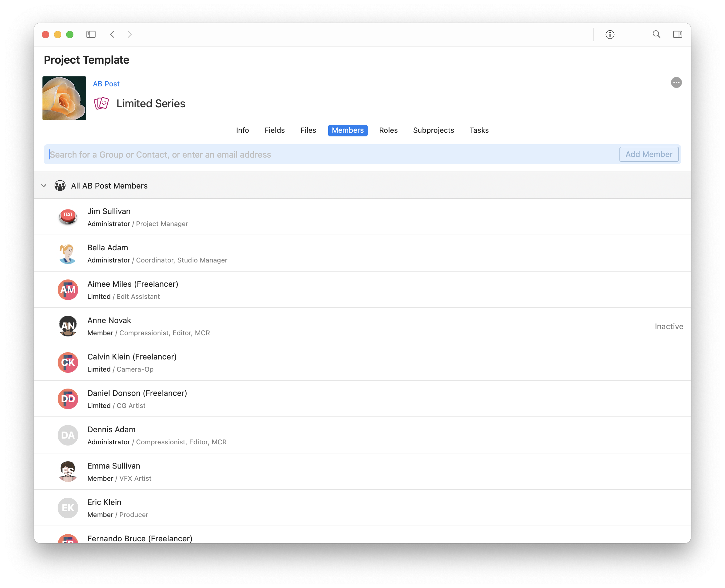This screenshot has height=588, width=725.
Task: Collapse the All AB Post Members group
Action: [44, 185]
